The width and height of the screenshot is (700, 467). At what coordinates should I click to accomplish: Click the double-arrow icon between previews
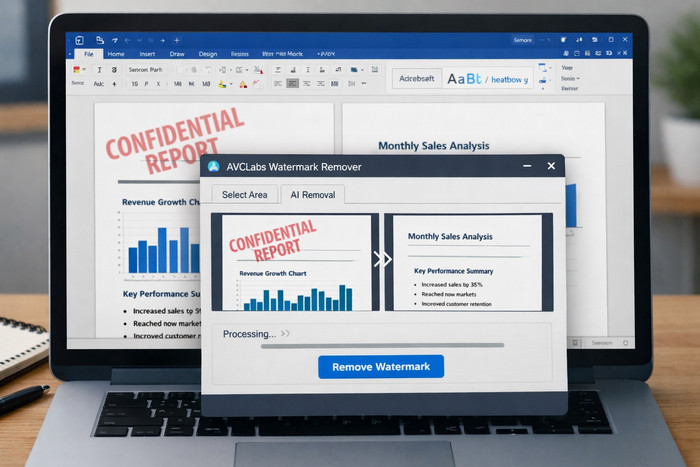click(381, 259)
